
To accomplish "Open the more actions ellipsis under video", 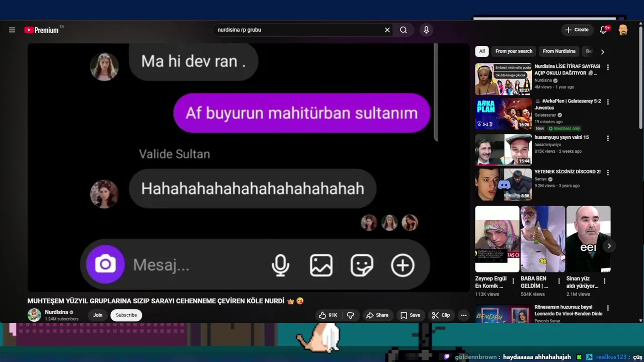I will tap(464, 315).
